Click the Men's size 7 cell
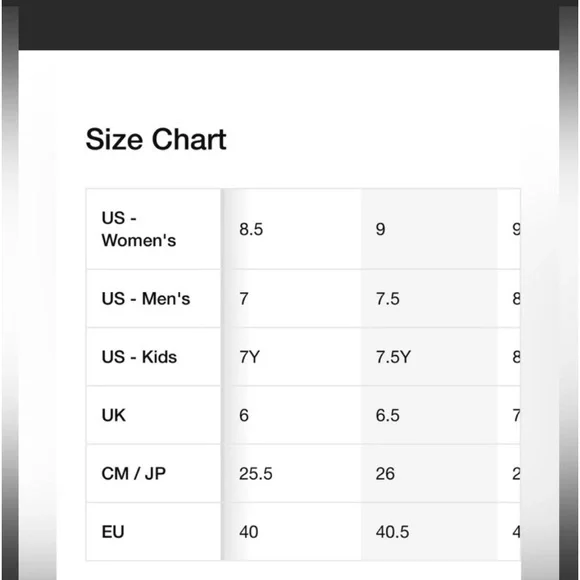The image size is (580, 580). [x=291, y=299]
